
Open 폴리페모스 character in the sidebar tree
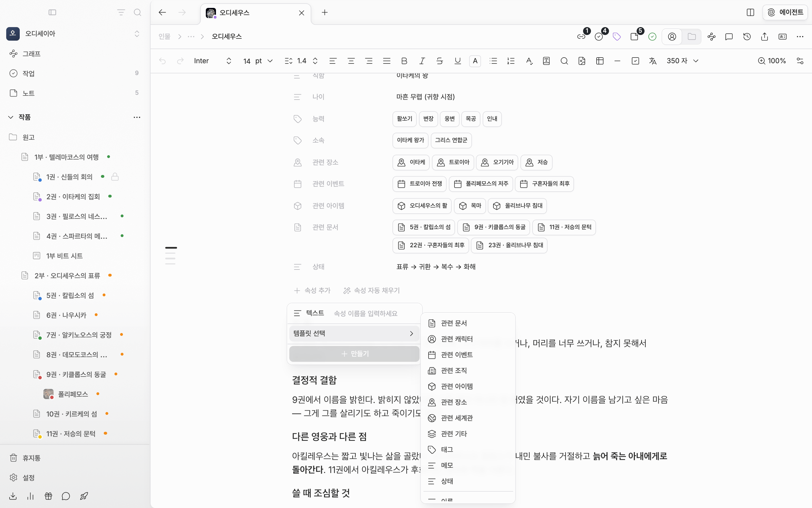tap(73, 394)
